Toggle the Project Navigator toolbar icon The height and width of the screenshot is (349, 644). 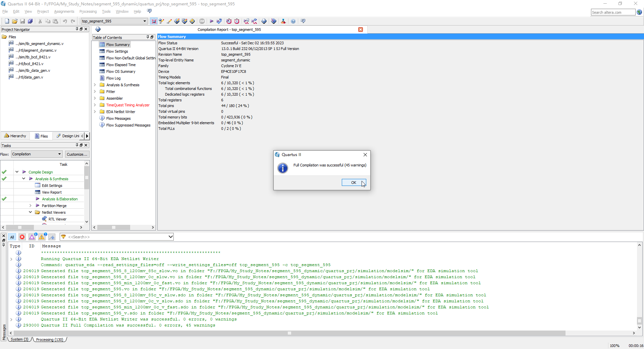(x=154, y=21)
